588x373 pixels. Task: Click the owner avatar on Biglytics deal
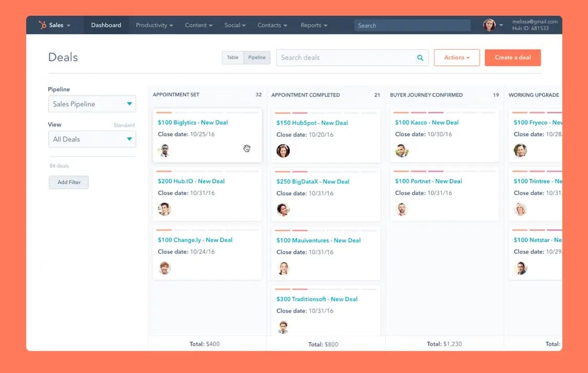[164, 151]
